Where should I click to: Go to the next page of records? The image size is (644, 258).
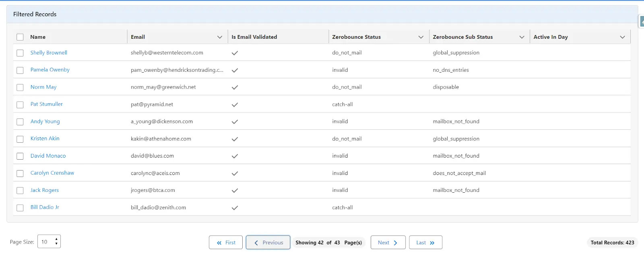(x=388, y=242)
